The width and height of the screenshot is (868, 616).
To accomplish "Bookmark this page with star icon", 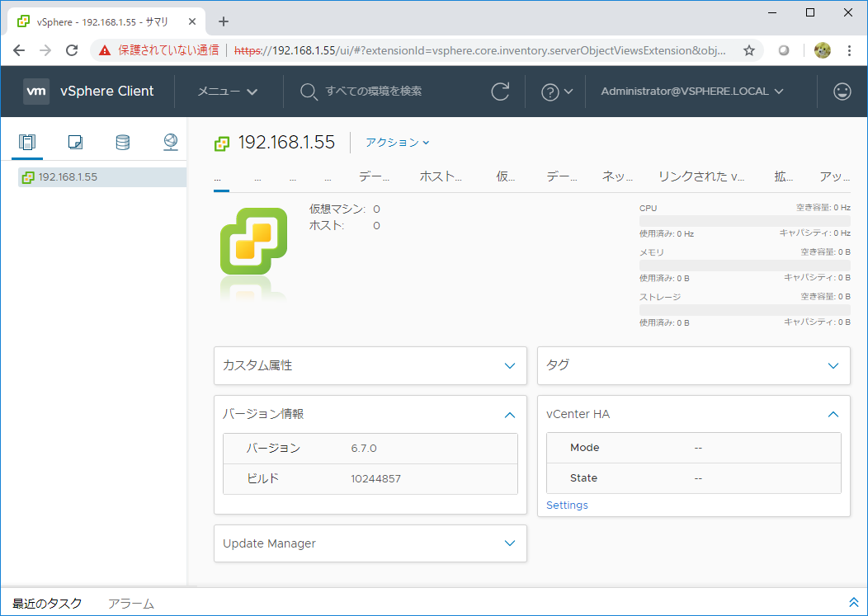I will pyautogui.click(x=749, y=51).
